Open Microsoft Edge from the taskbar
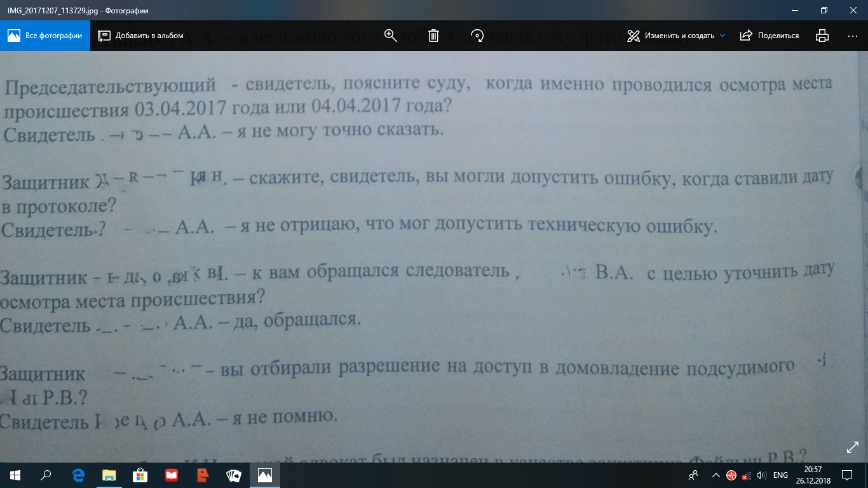Image resolution: width=868 pixels, height=488 pixels. (x=79, y=475)
